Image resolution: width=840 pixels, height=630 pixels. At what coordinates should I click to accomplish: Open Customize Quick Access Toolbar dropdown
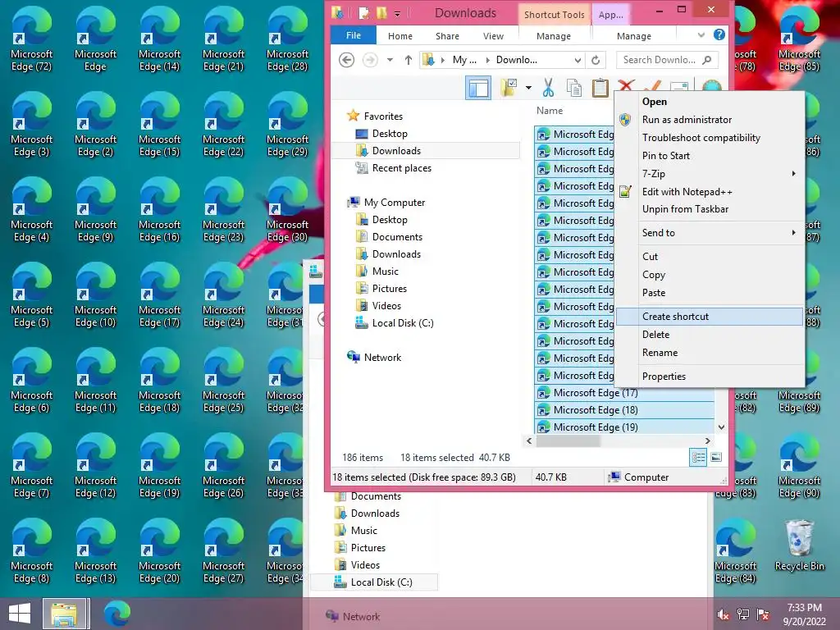pyautogui.click(x=397, y=14)
